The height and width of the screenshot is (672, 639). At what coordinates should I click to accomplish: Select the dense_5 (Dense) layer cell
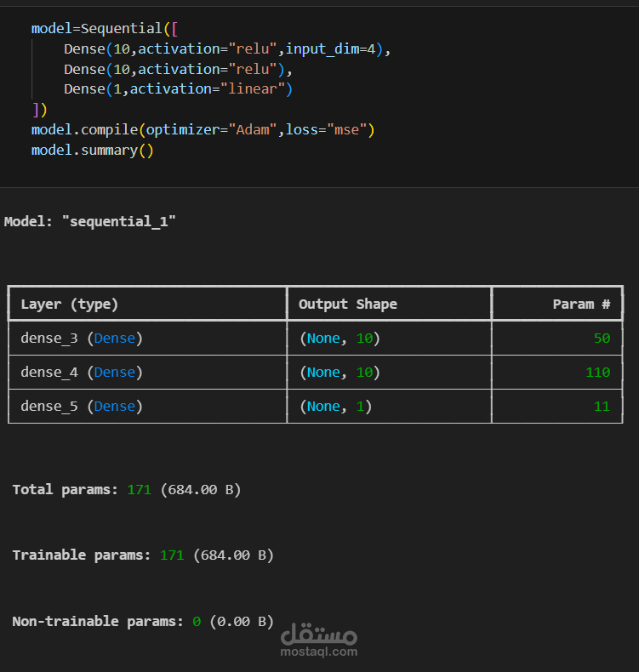pos(82,406)
